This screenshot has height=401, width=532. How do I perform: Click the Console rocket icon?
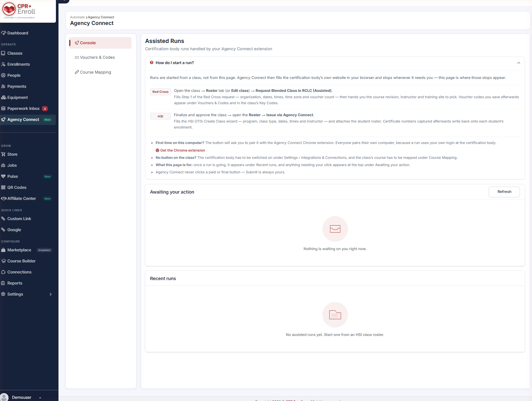pyautogui.click(x=77, y=43)
